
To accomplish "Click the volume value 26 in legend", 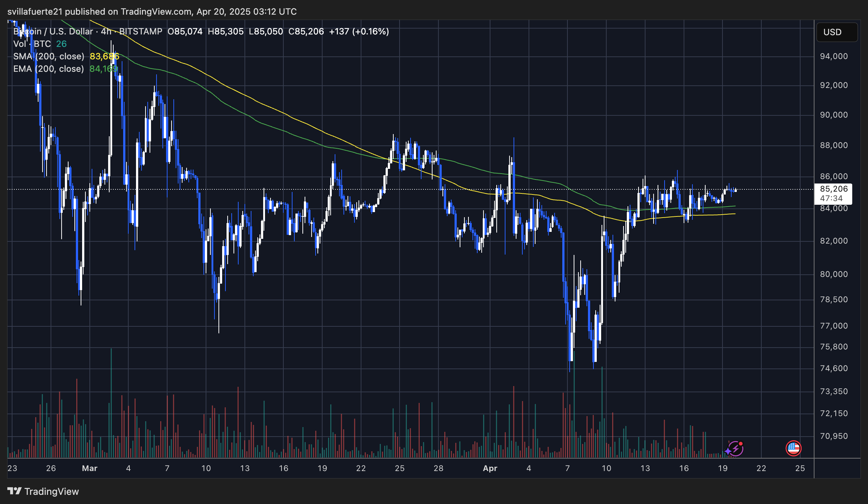I will (61, 44).
